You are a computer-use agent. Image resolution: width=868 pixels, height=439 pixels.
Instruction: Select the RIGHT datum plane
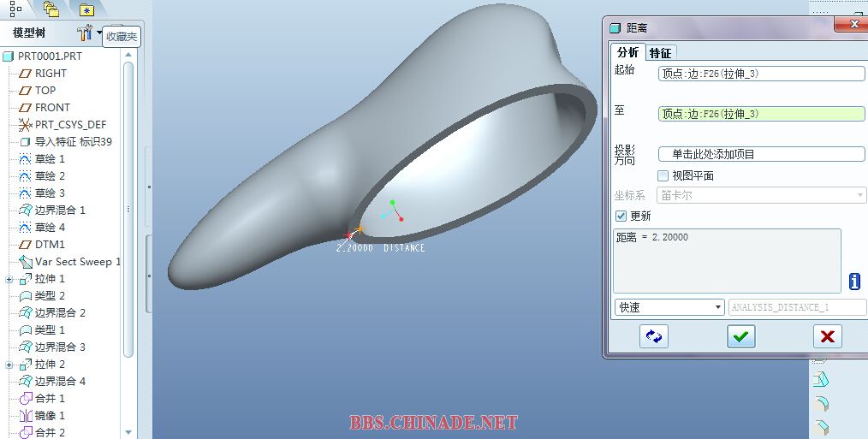43,73
